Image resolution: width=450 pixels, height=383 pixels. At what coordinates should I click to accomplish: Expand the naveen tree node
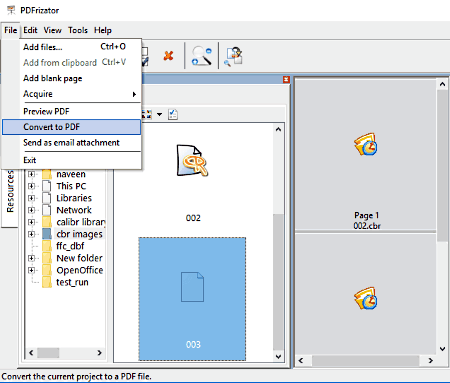pos(31,174)
